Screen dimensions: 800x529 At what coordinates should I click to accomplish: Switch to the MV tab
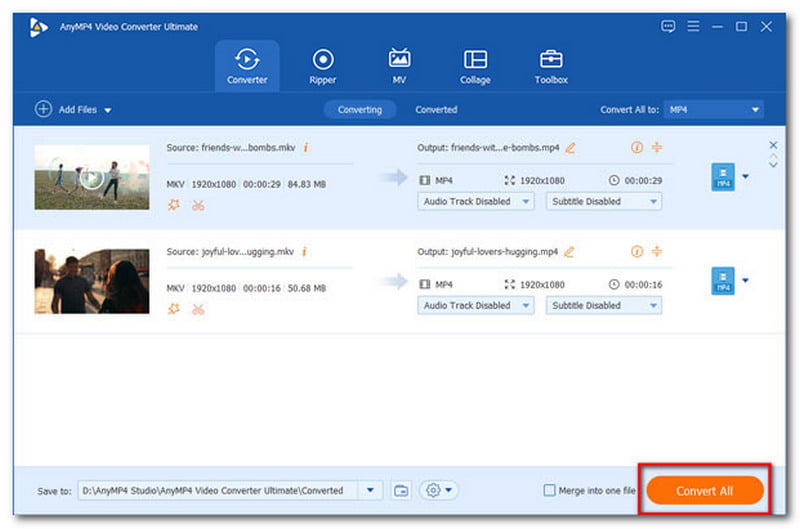(399, 66)
